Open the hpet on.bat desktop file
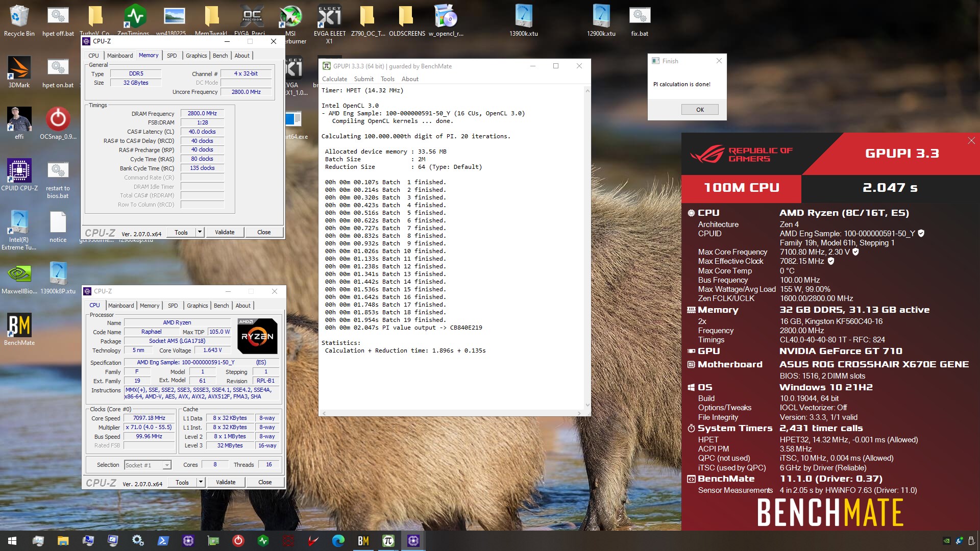 58,72
